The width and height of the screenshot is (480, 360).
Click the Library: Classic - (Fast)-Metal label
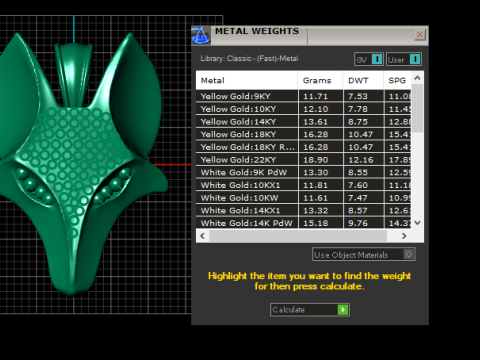(x=249, y=59)
